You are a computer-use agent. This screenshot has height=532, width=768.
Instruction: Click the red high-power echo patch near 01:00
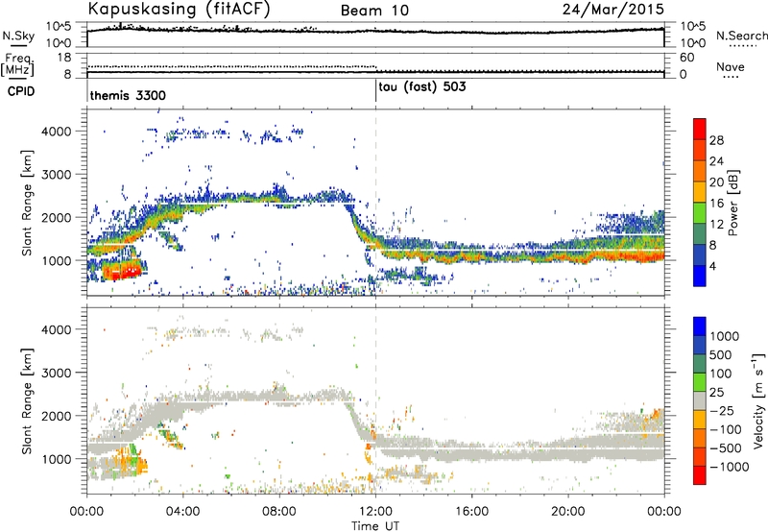(121, 271)
